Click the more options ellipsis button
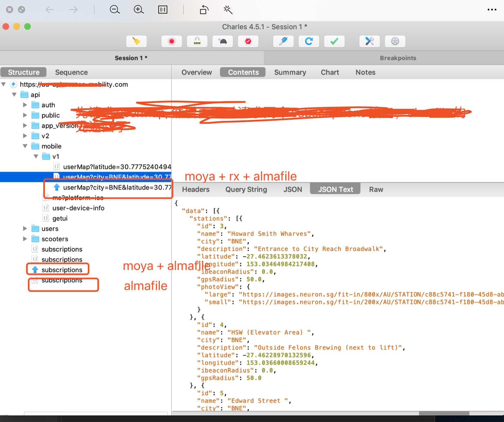This screenshot has width=504, height=422. pyautogui.click(x=492, y=10)
